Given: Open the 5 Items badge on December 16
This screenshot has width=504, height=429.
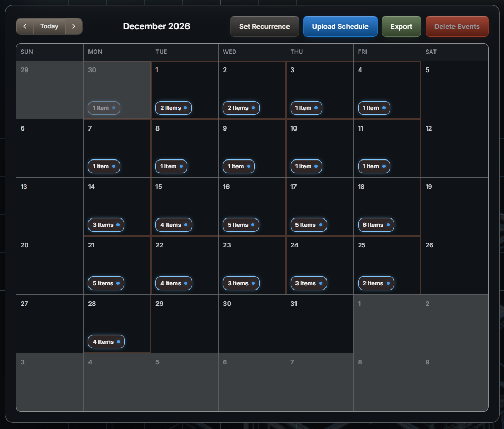Looking at the screenshot, I should [241, 225].
